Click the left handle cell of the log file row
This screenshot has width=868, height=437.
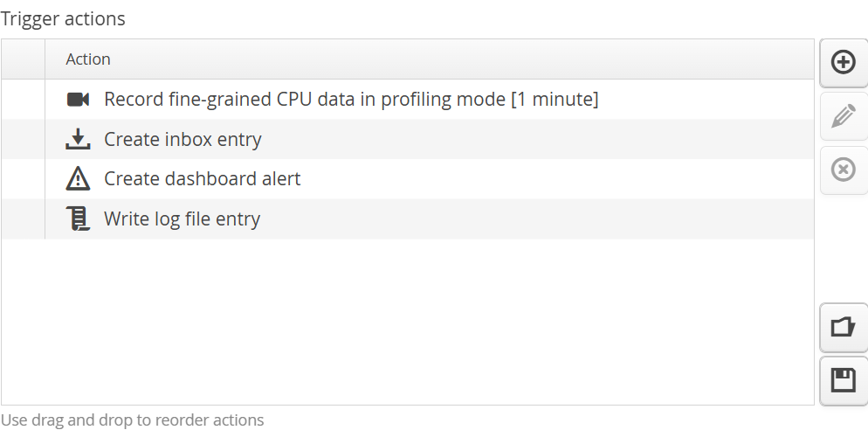coord(23,218)
